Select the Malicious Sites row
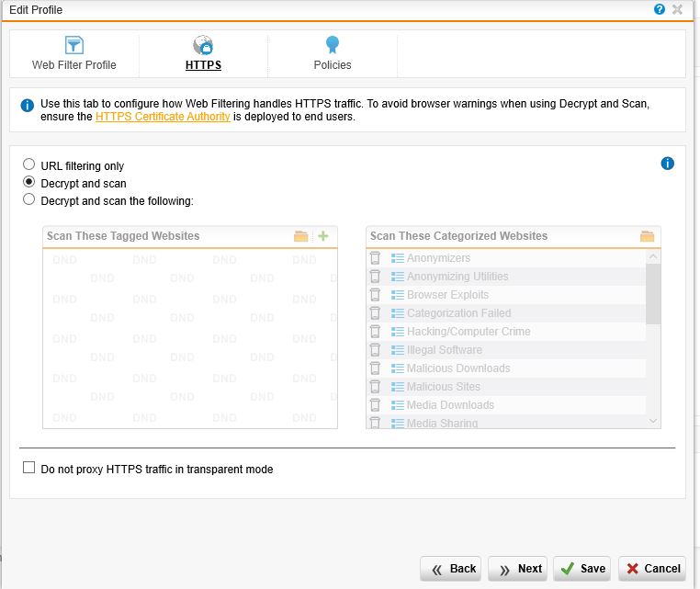 pyautogui.click(x=506, y=386)
